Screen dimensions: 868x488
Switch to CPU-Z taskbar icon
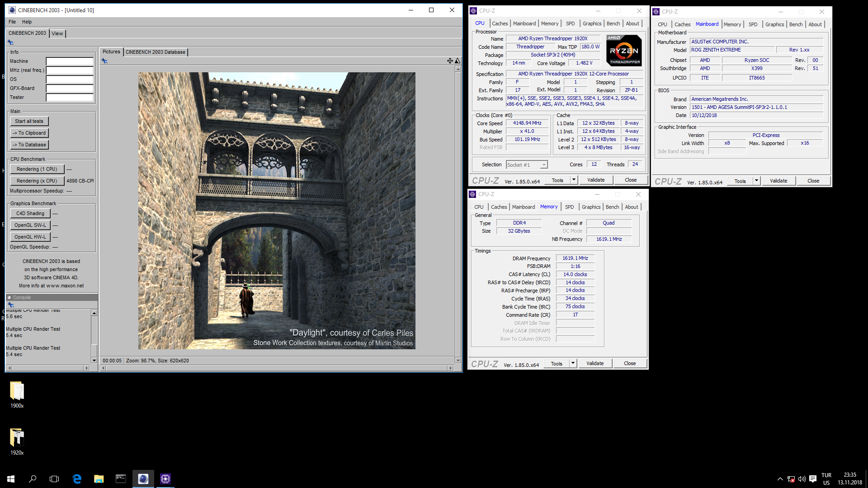(165, 479)
